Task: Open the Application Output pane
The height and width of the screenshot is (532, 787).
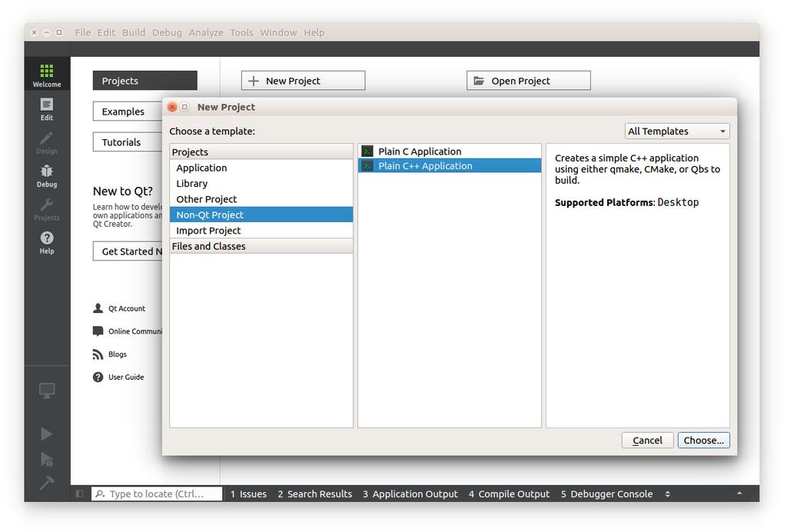Action: 410,494
